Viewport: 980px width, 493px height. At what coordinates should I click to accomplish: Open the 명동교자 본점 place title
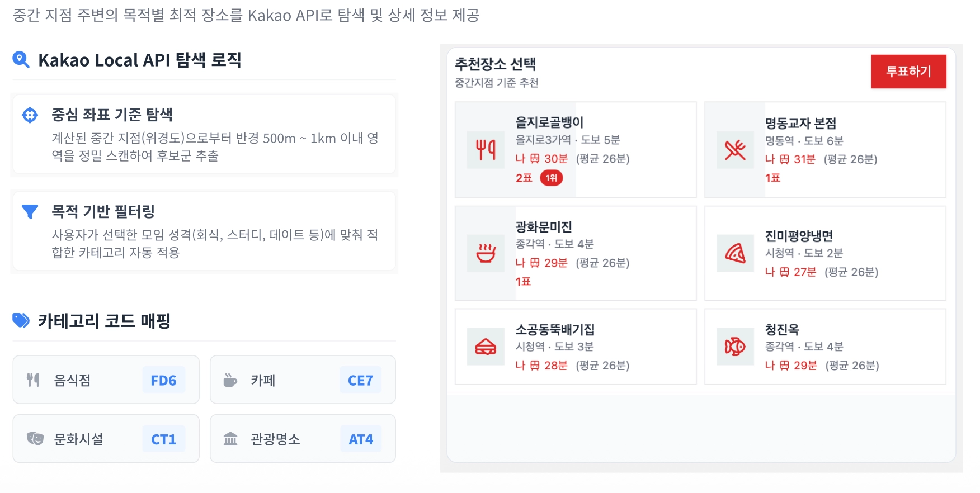pyautogui.click(x=800, y=123)
